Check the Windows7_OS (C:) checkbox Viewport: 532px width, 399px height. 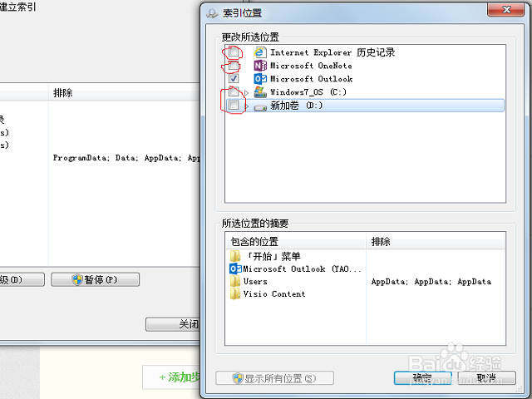tap(234, 91)
